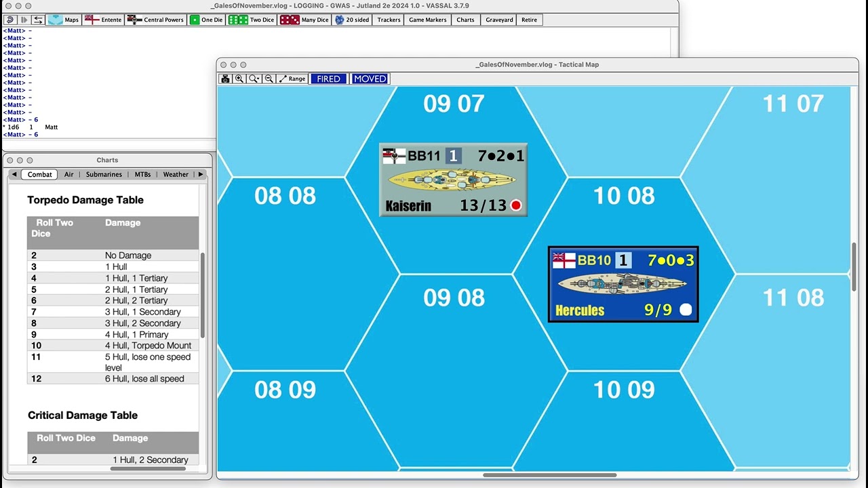Roll One Die

207,20
